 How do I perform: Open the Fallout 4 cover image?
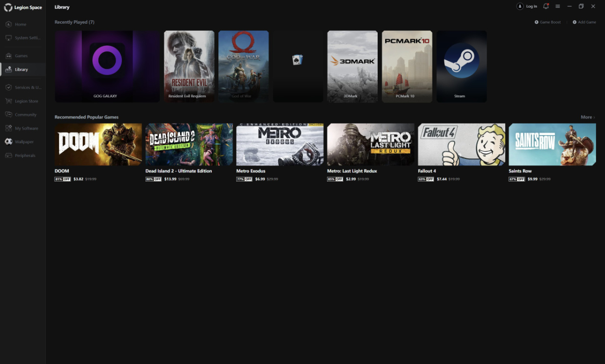(461, 144)
